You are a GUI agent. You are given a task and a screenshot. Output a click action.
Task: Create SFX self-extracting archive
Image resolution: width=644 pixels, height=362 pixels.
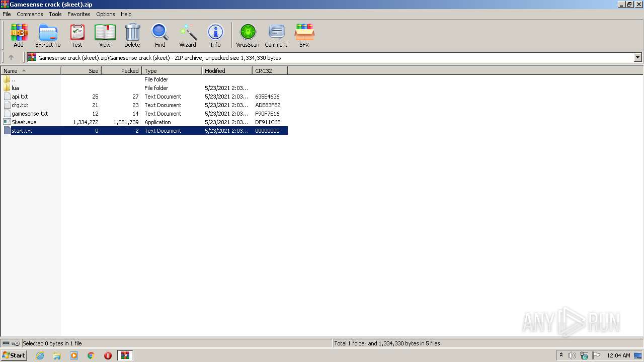[x=304, y=35]
